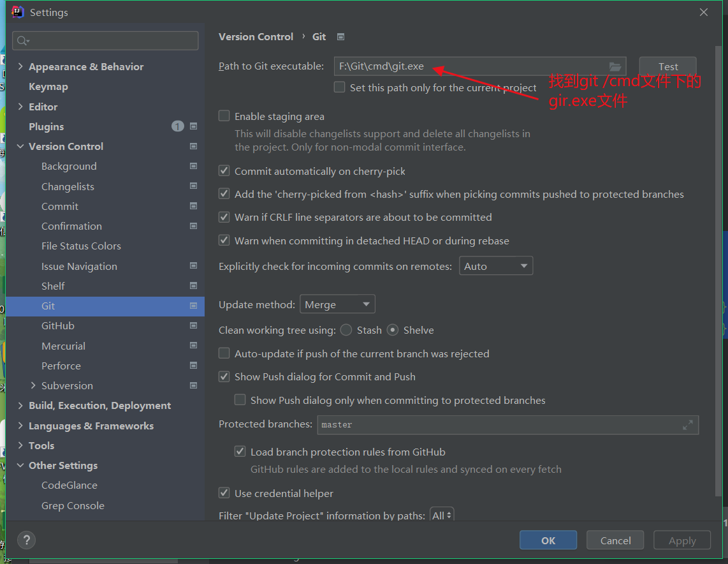
Task: Click the folder browse icon in Git path field
Action: coord(615,66)
